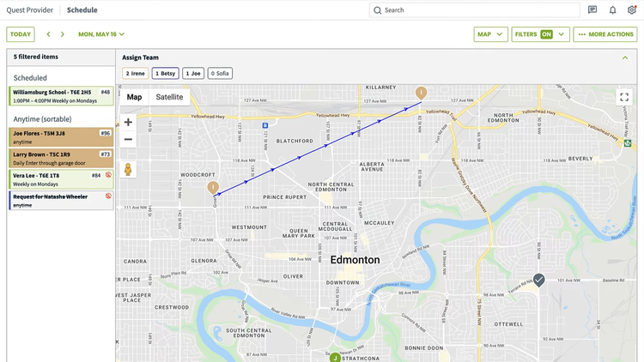This screenshot has width=644, height=362.
Task: Zoom in on the map
Action: pyautogui.click(x=128, y=122)
